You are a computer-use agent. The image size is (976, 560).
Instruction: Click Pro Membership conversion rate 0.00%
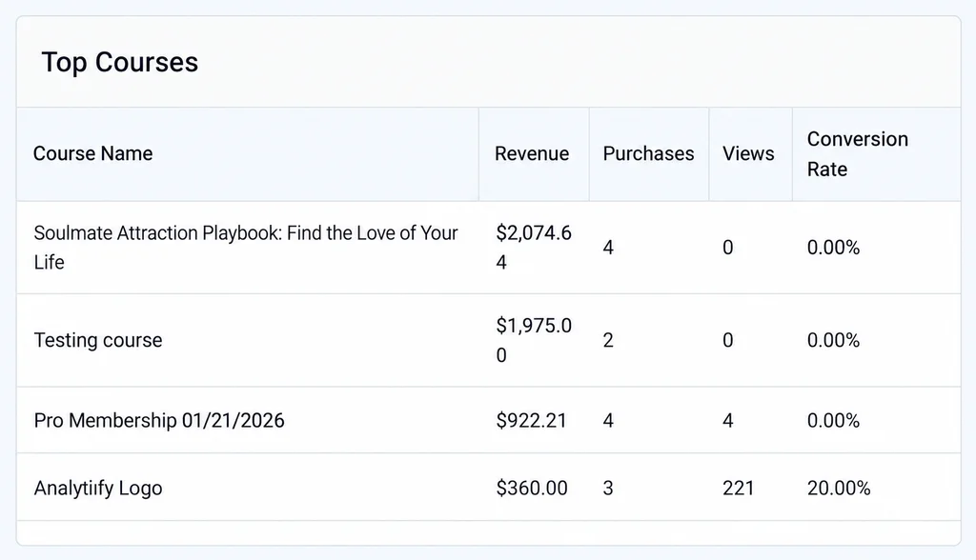point(833,421)
